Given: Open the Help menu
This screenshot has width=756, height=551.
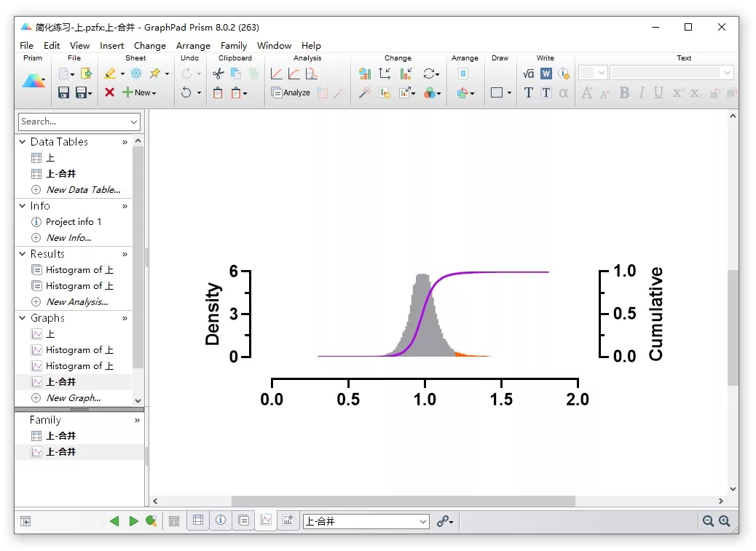Looking at the screenshot, I should point(311,45).
